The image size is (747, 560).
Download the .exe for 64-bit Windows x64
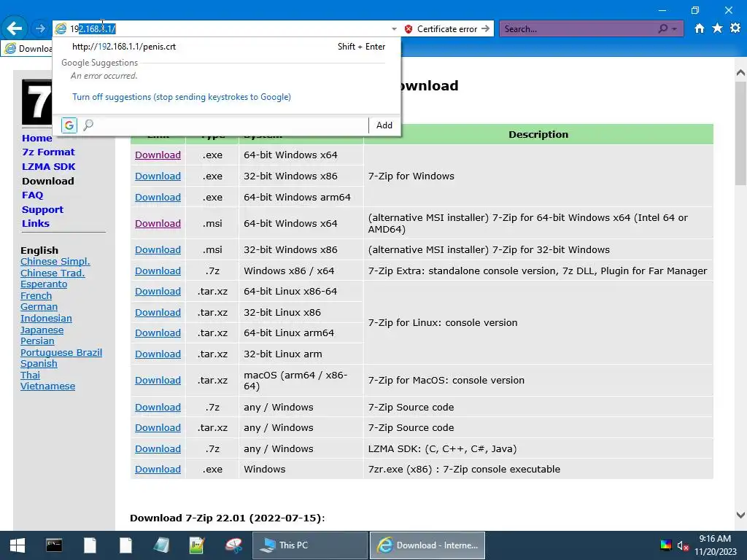point(158,155)
